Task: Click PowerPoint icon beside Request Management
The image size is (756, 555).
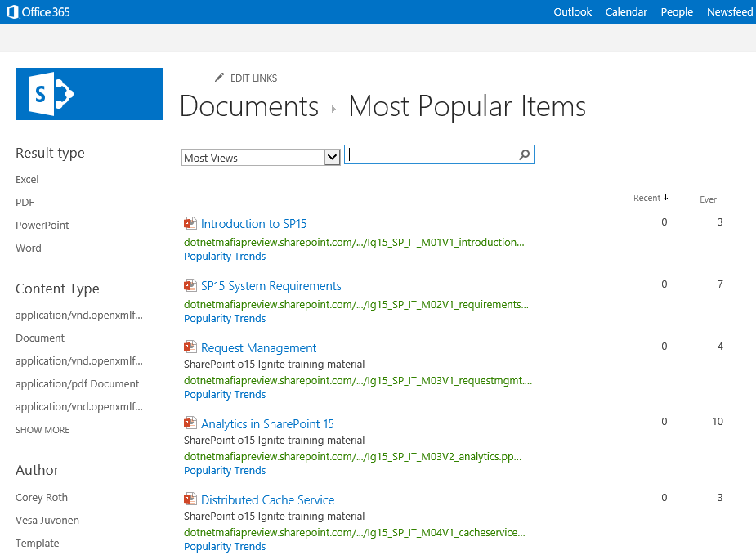Action: [x=190, y=347]
